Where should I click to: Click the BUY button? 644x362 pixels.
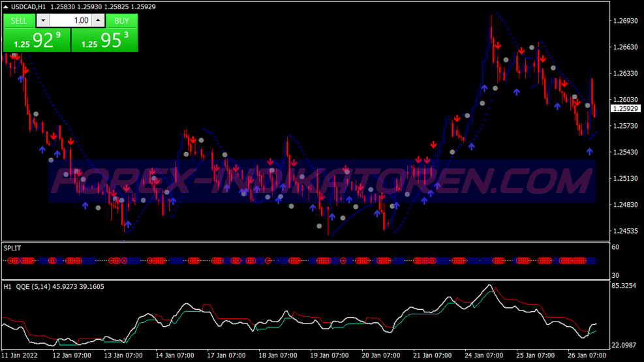pos(121,20)
